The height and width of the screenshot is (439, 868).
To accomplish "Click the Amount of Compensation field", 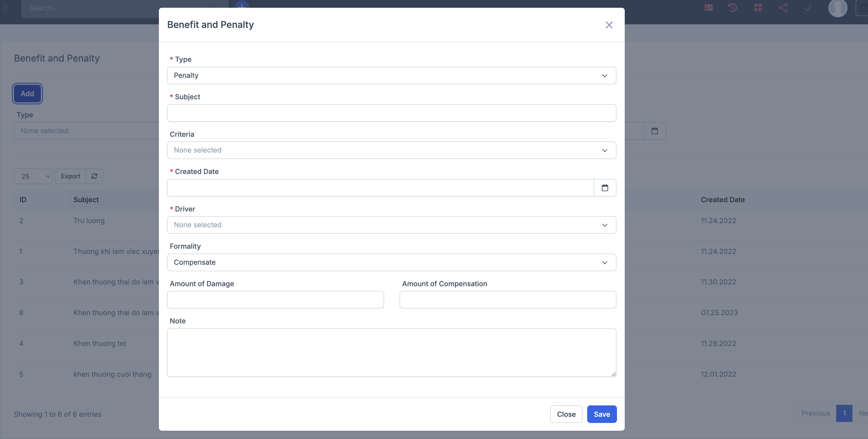I will pyautogui.click(x=507, y=300).
